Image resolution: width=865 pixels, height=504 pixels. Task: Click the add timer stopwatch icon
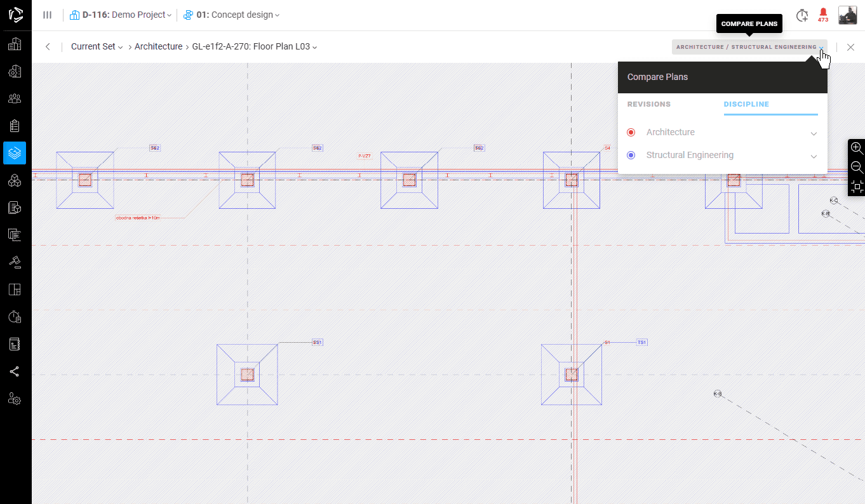[x=802, y=15]
